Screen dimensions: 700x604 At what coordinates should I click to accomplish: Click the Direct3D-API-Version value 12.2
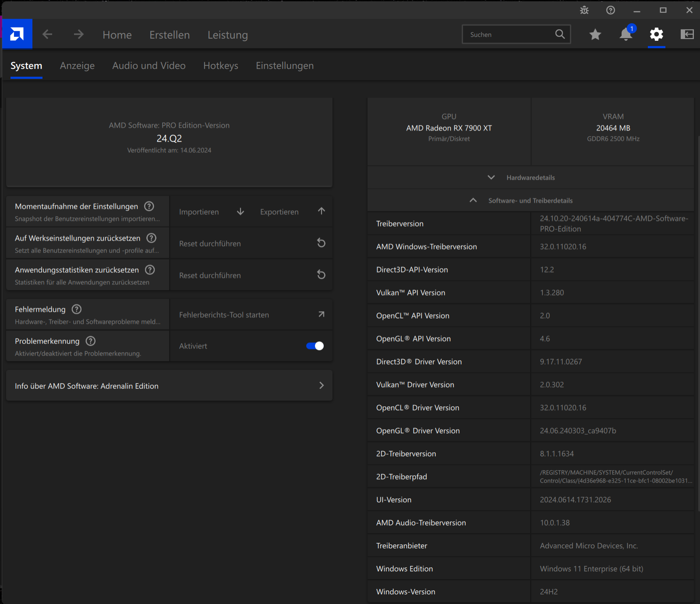[x=547, y=270]
